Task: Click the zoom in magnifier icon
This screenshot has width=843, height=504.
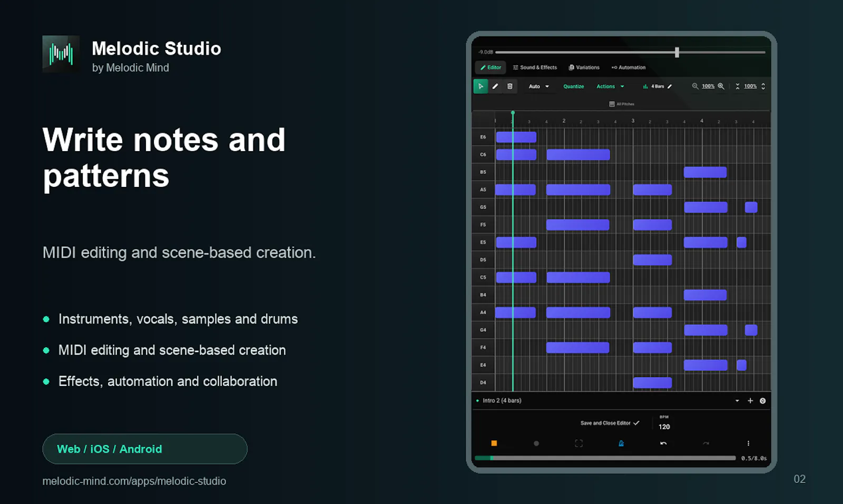Action: coord(721,86)
